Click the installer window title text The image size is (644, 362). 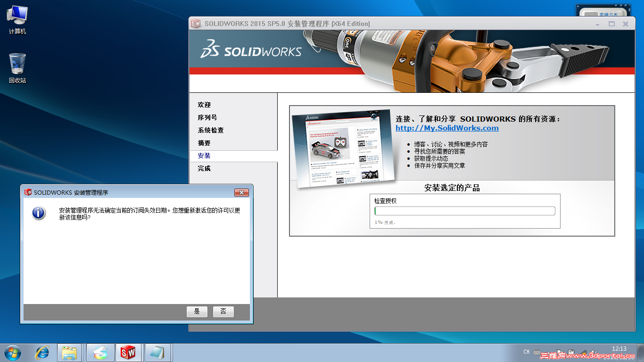[287, 24]
